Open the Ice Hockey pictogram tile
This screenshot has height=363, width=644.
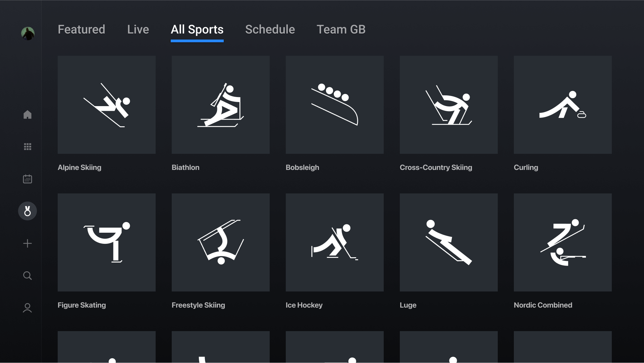coord(335,242)
